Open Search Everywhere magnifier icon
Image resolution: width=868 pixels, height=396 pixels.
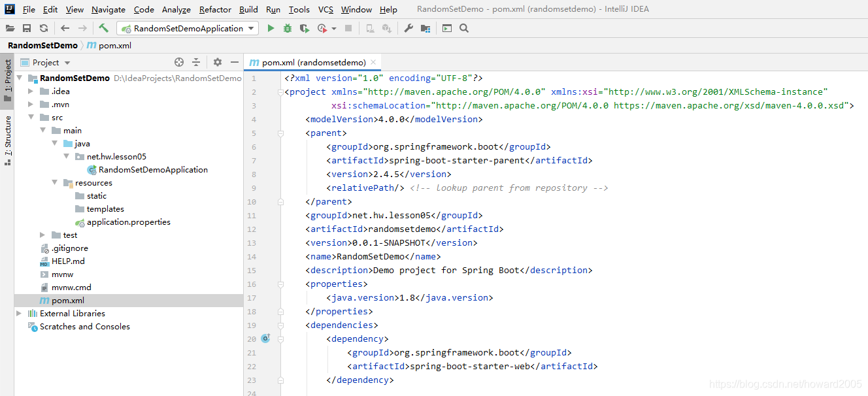(x=464, y=28)
